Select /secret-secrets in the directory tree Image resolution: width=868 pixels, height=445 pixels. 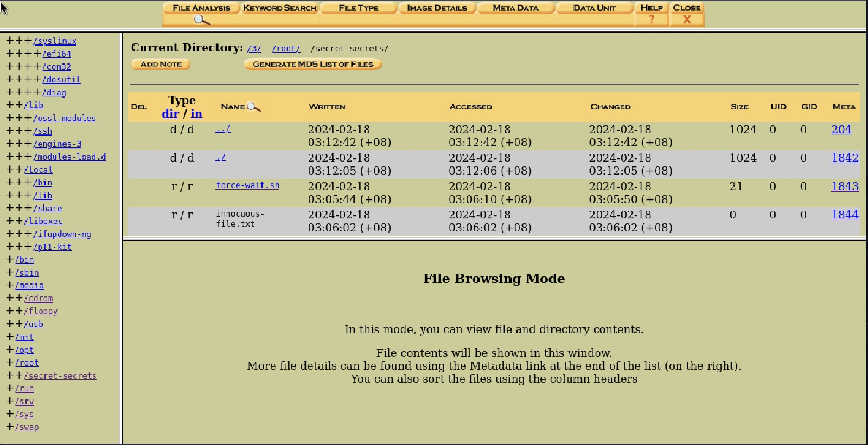[x=60, y=376]
